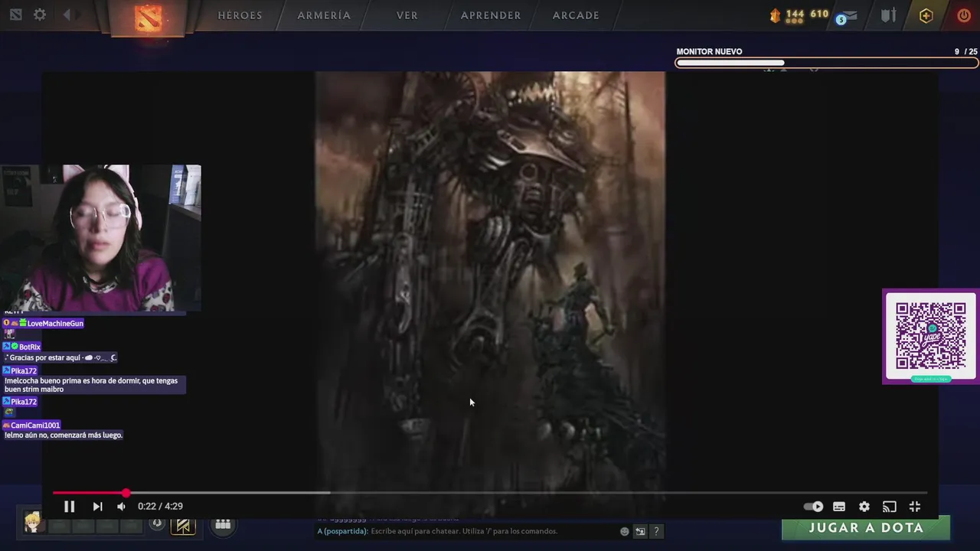Skip to next video
Image resolution: width=980 pixels, height=551 pixels.
tap(97, 506)
